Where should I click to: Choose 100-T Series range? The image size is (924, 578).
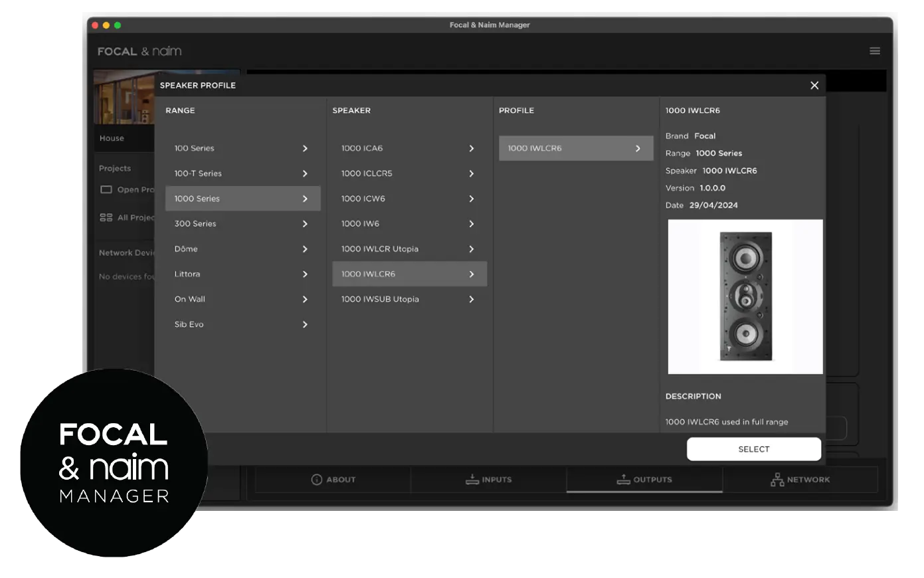click(x=243, y=173)
